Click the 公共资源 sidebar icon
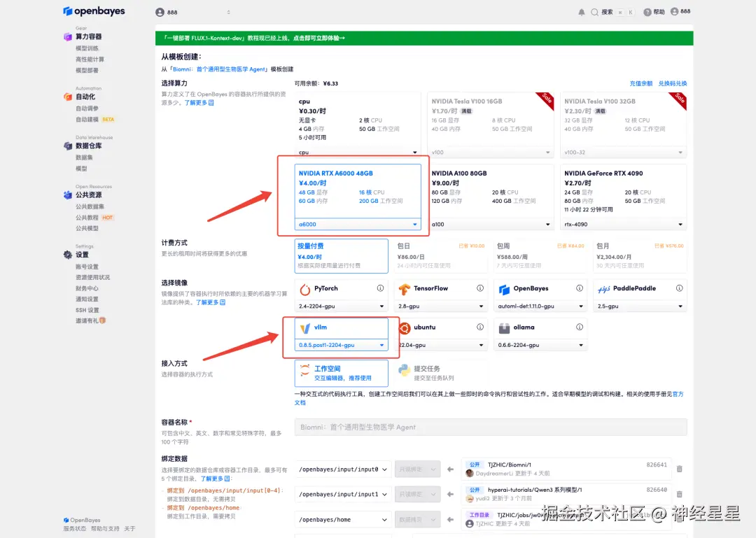This screenshot has width=756, height=538. click(67, 194)
